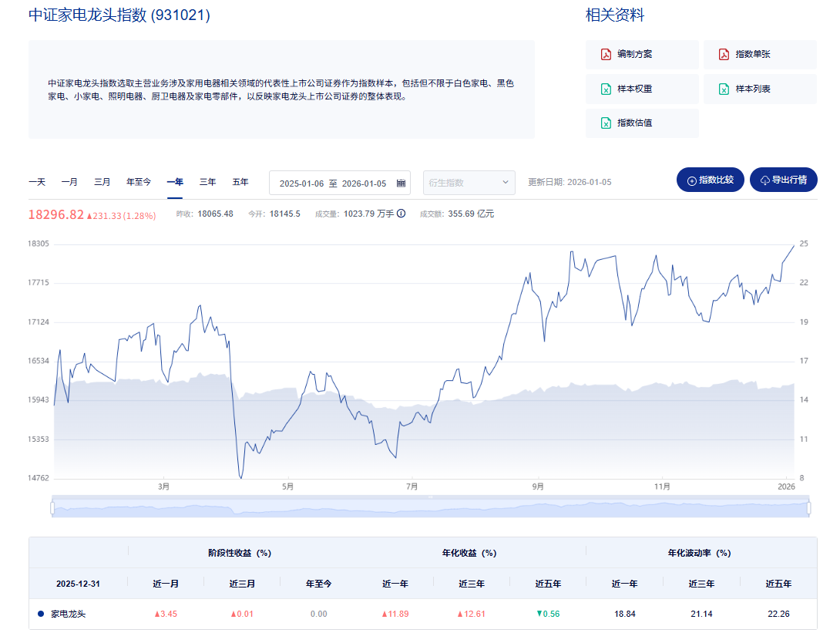The image size is (840, 633).
Task: Click the info icon next to 成交量
Action: point(401,214)
